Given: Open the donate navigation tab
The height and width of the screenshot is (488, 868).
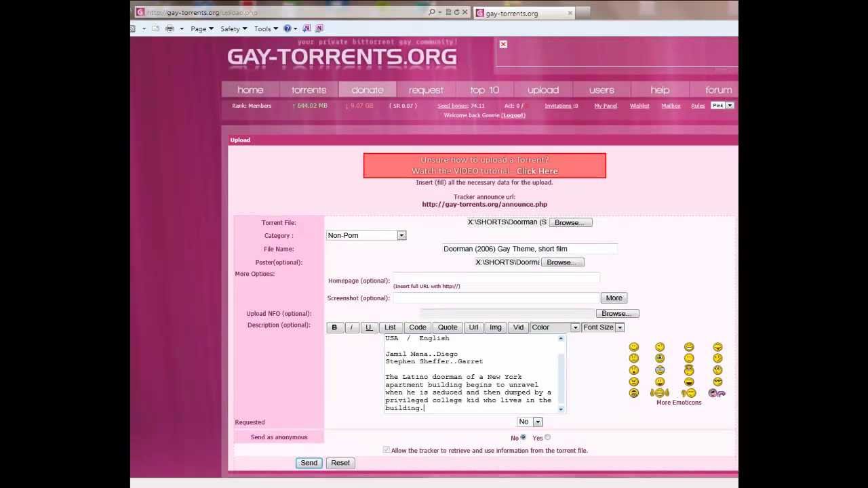Looking at the screenshot, I should coord(368,90).
